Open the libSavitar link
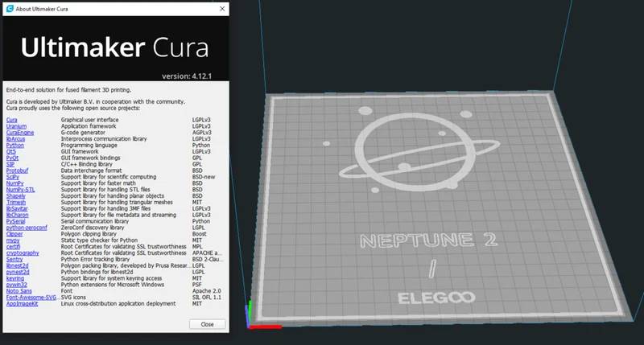 (x=17, y=208)
